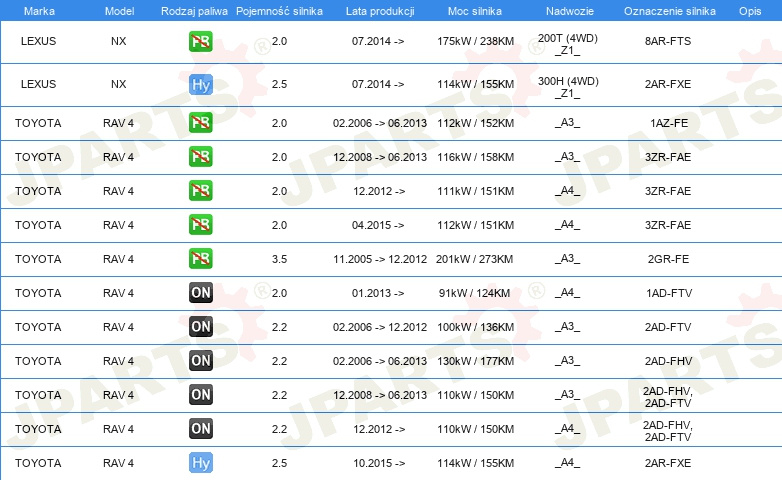Select the 100kW / 136KM power cell

coord(475,327)
